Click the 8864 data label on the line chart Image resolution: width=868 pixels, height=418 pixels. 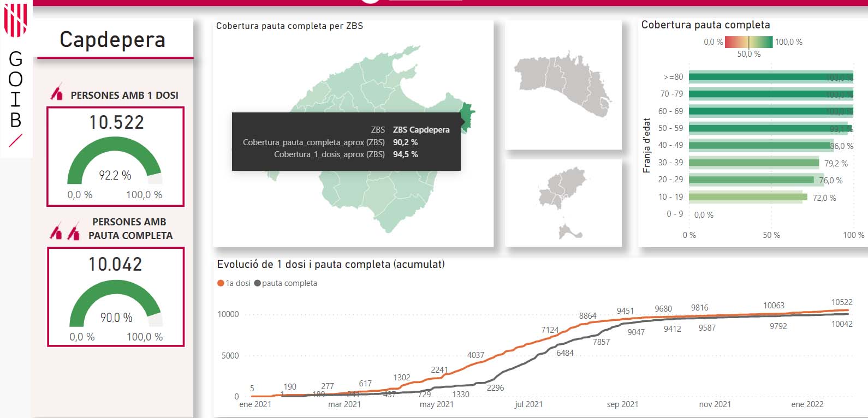point(588,316)
